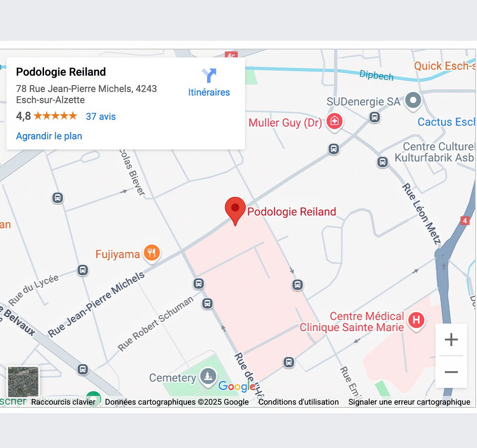Click Signaler une erreur cartographique
477x448 pixels.
409,402
